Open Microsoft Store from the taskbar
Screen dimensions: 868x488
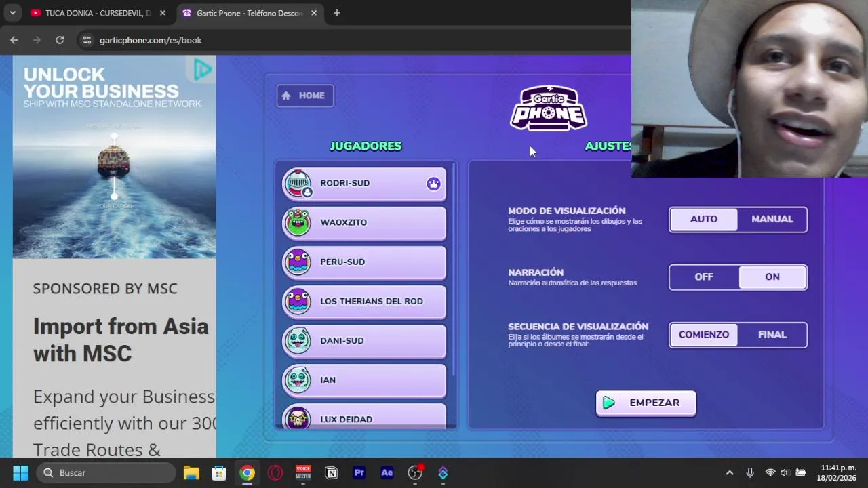[219, 472]
